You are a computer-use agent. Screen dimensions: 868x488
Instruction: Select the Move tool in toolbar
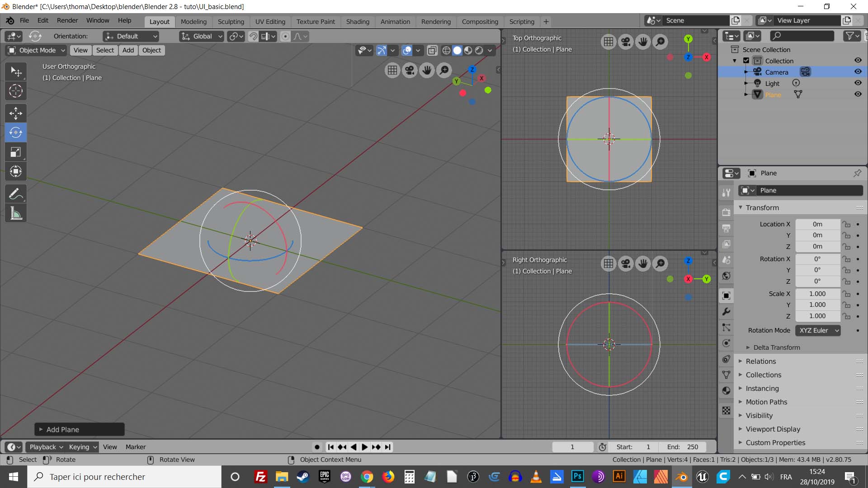pyautogui.click(x=16, y=113)
